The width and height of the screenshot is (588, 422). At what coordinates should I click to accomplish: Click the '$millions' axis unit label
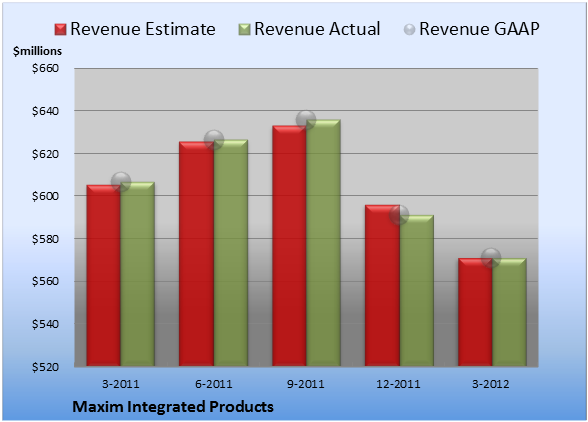click(38, 51)
